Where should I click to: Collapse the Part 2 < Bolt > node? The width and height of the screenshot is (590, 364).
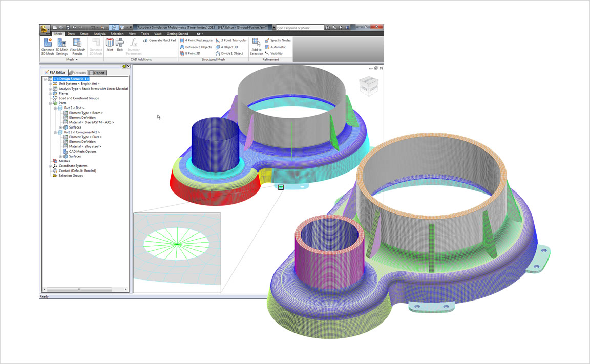[x=55, y=108]
